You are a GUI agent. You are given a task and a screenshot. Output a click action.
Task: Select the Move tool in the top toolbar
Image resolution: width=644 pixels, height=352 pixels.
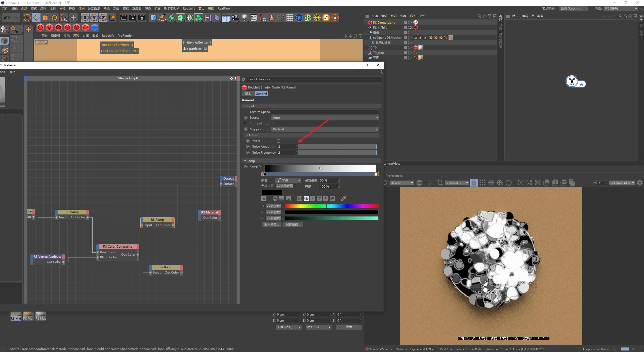pyautogui.click(x=36, y=18)
